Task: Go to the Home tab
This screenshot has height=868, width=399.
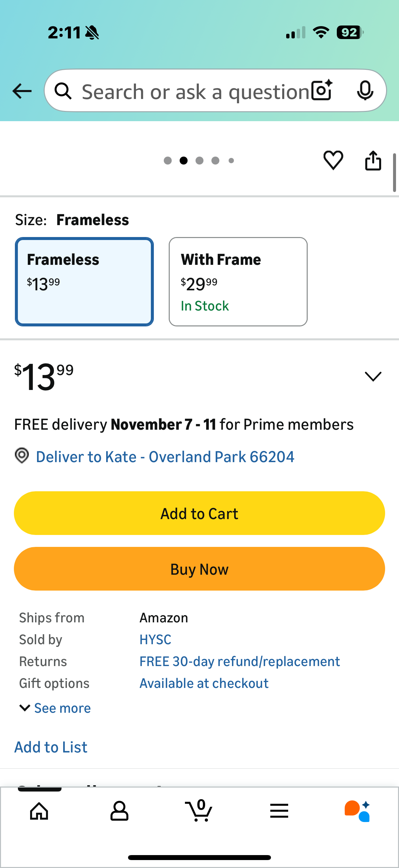Action: coord(39,811)
